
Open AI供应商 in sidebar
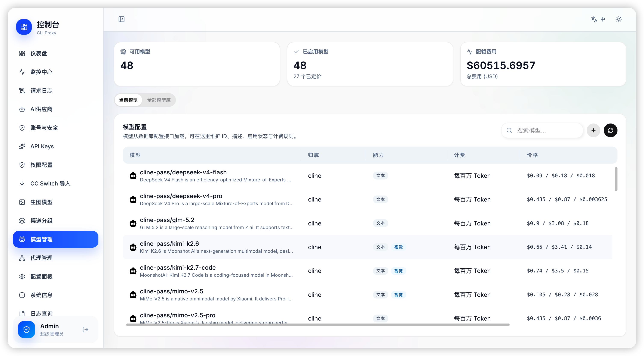pyautogui.click(x=55, y=109)
